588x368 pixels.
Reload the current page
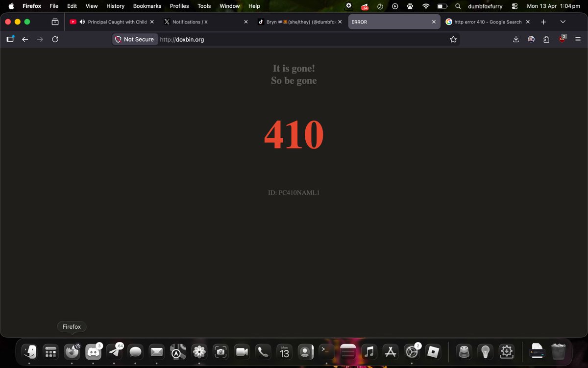click(x=55, y=39)
